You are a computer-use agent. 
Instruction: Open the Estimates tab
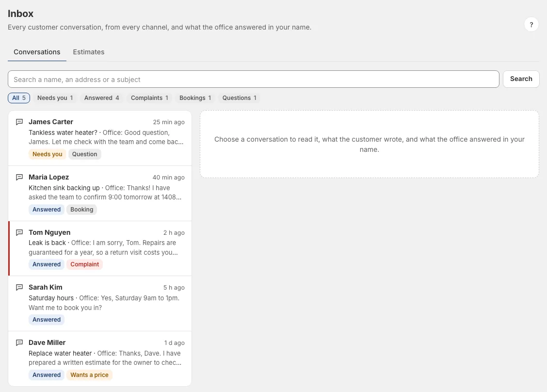click(89, 52)
